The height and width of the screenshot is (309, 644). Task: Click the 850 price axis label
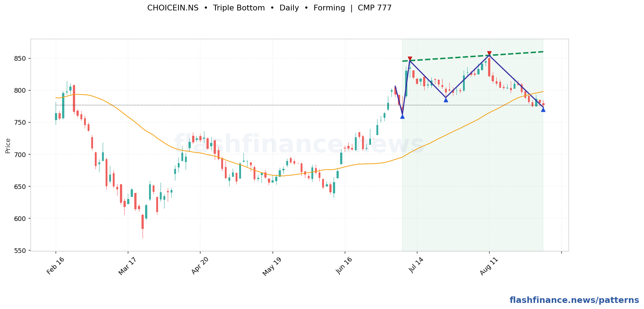[21, 59]
